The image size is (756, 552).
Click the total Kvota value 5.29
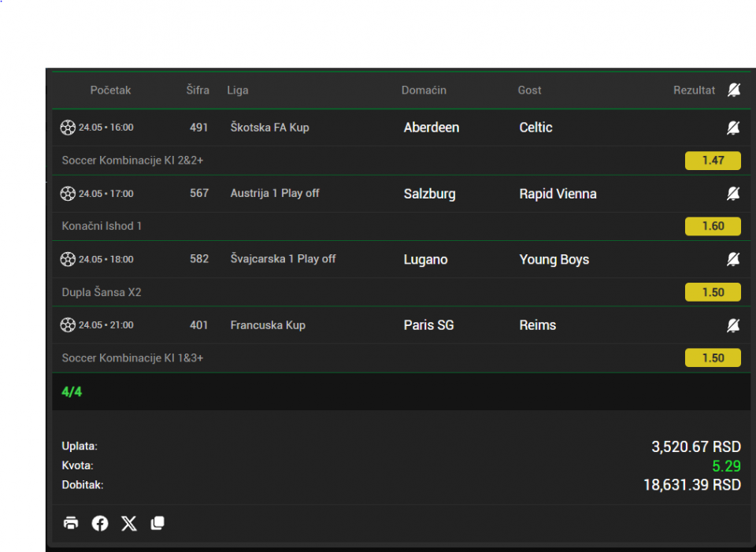coord(726,466)
